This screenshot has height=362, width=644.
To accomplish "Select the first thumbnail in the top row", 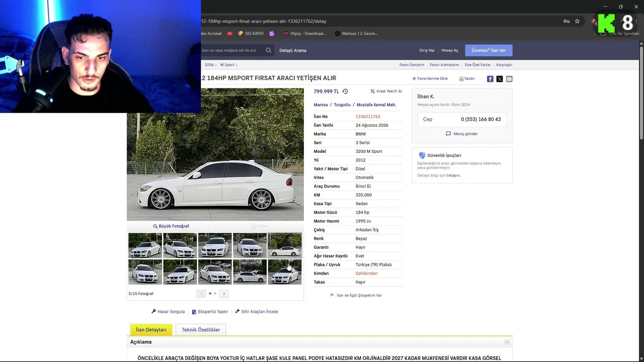I will [145, 245].
